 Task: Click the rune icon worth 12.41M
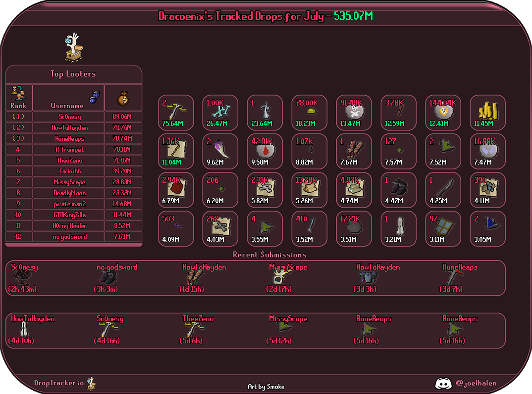[444, 111]
